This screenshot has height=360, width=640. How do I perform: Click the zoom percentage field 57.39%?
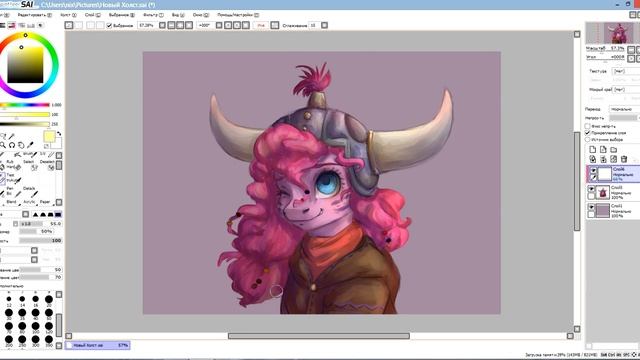[x=147, y=25]
